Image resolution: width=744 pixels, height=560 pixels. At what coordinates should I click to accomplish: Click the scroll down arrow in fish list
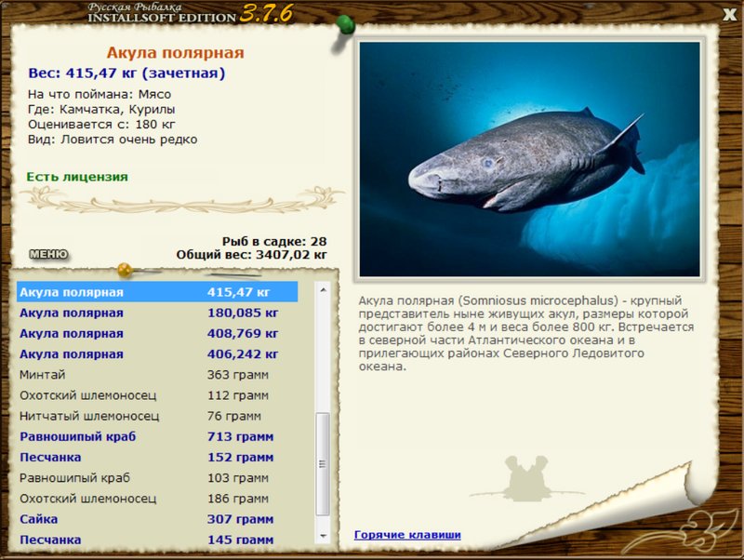[323, 536]
